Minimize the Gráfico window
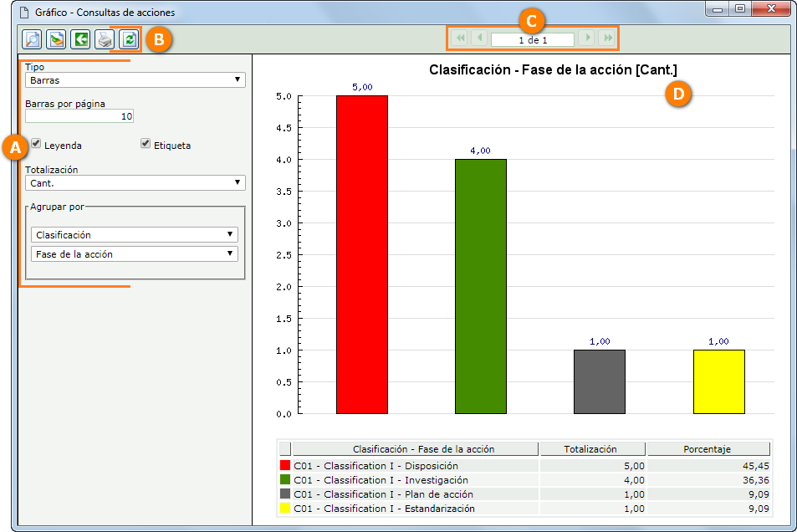 coord(718,8)
